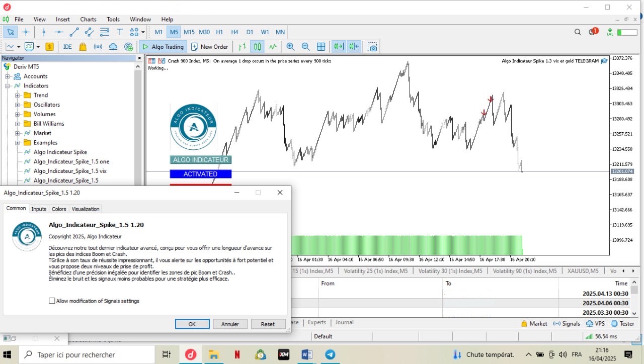644x364 pixels.
Task: Open the Inputs tab in dialog
Action: click(39, 209)
